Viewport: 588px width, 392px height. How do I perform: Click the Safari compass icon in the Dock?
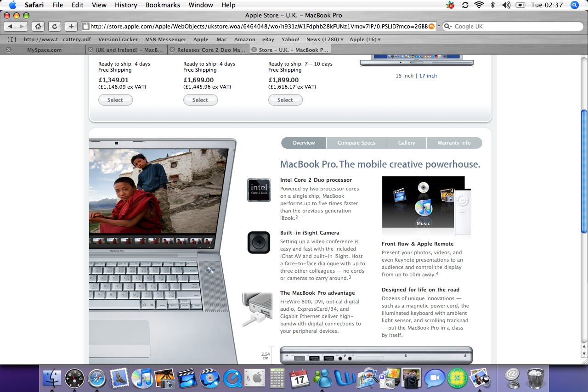pos(97,378)
